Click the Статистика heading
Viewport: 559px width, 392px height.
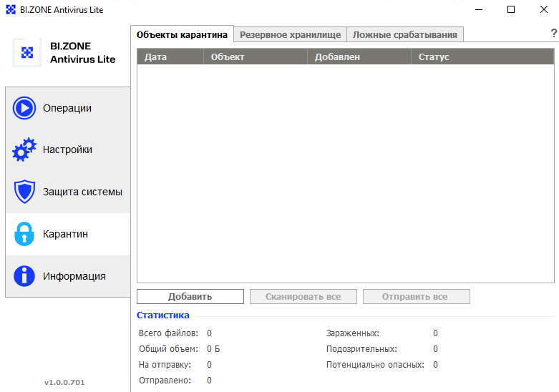163,315
